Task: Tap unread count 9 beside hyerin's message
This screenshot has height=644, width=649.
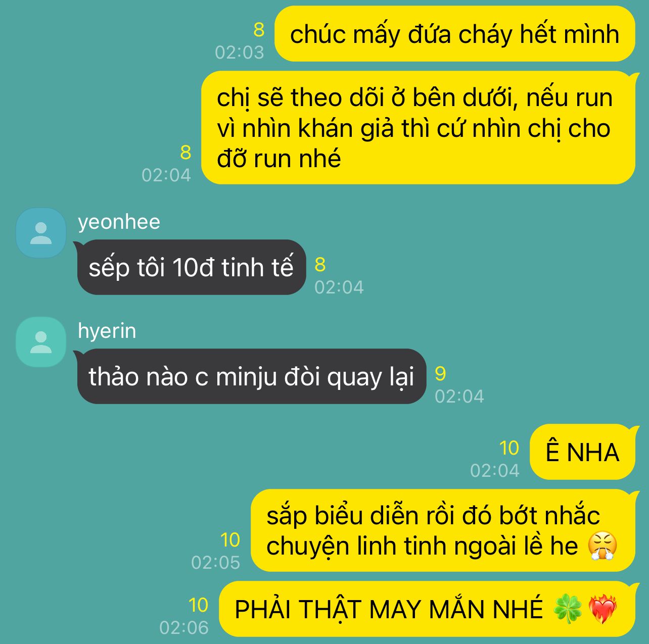Action: pyautogui.click(x=440, y=373)
